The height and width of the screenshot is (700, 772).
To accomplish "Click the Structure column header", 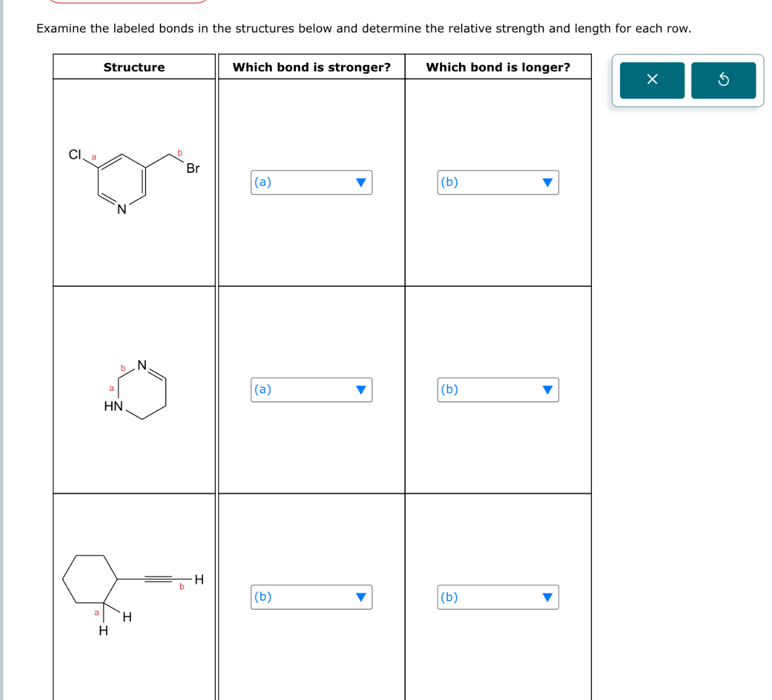I will [134, 67].
